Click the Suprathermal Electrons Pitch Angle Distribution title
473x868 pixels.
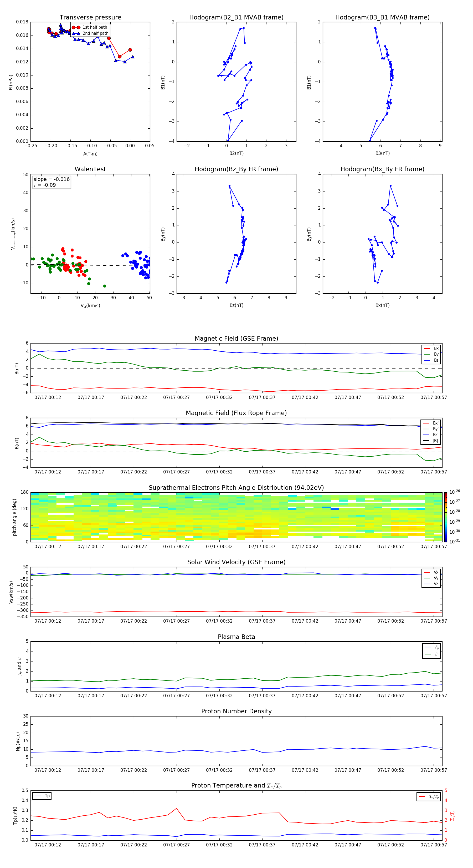[236, 488]
